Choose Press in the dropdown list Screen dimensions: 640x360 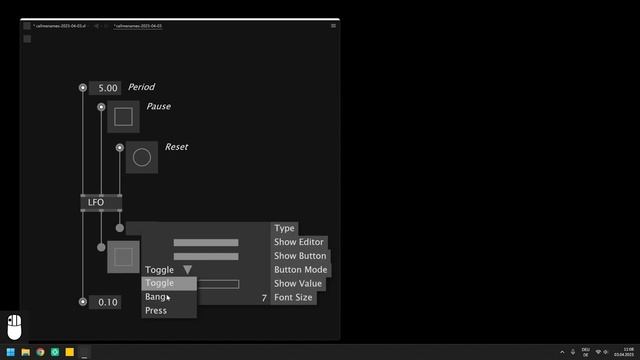tap(169, 311)
